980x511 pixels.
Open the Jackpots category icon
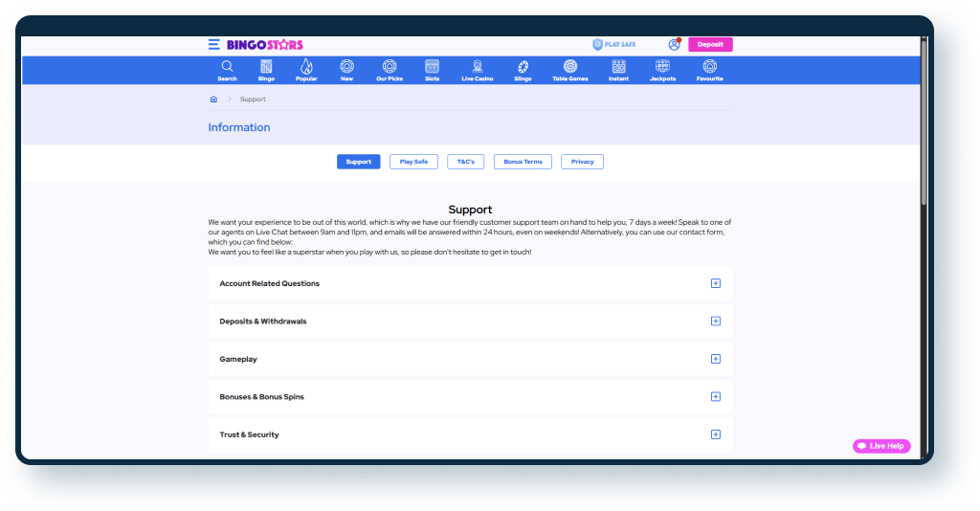[x=662, y=67]
